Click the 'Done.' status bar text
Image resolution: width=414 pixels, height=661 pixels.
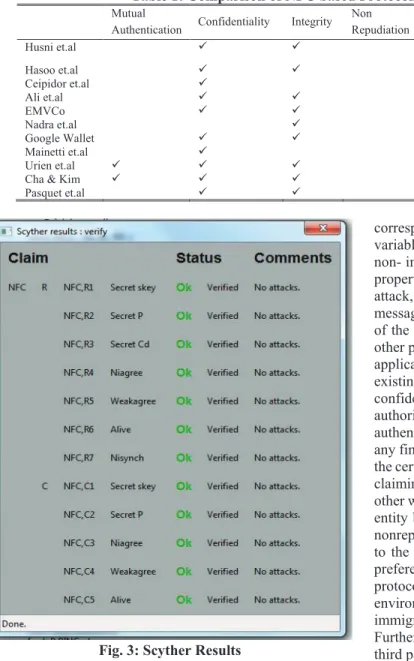click(13, 624)
